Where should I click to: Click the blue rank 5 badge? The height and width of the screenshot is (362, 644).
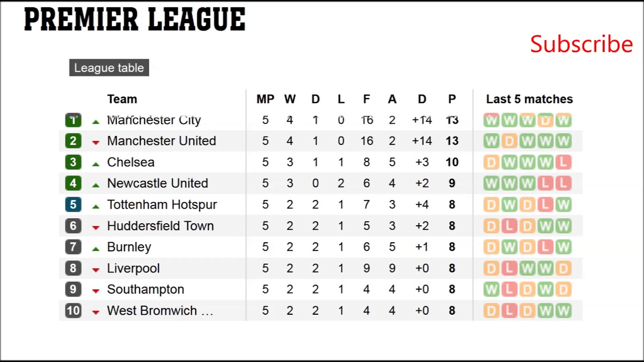(x=73, y=205)
